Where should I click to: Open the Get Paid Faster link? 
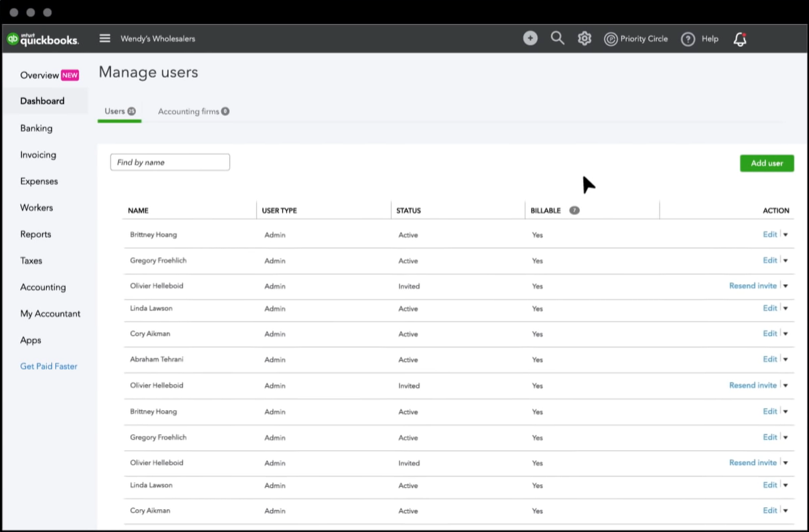tap(48, 367)
